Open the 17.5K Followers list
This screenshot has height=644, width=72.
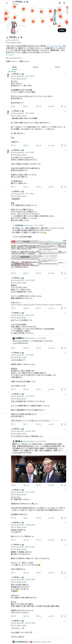[24, 61]
